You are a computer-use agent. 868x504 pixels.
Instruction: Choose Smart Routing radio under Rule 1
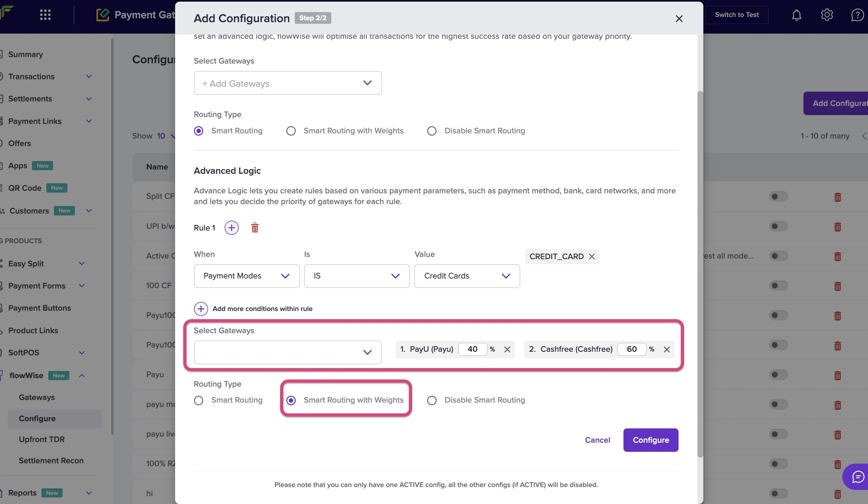pyautogui.click(x=198, y=400)
